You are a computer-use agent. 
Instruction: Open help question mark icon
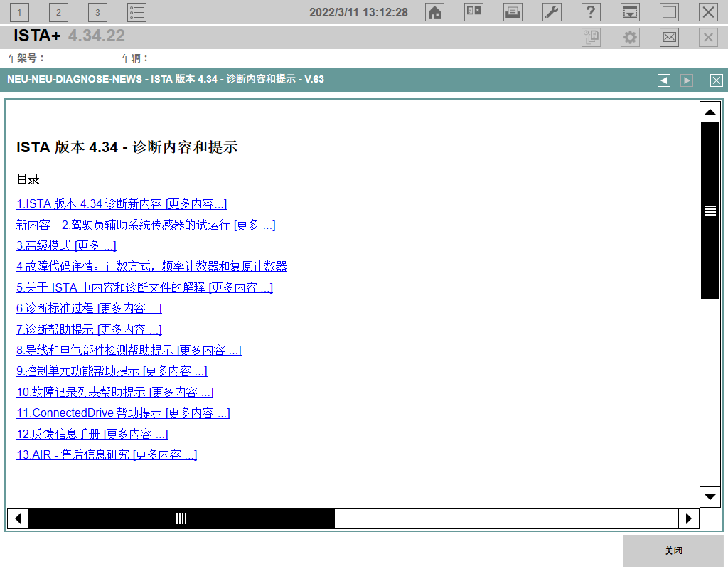591,13
